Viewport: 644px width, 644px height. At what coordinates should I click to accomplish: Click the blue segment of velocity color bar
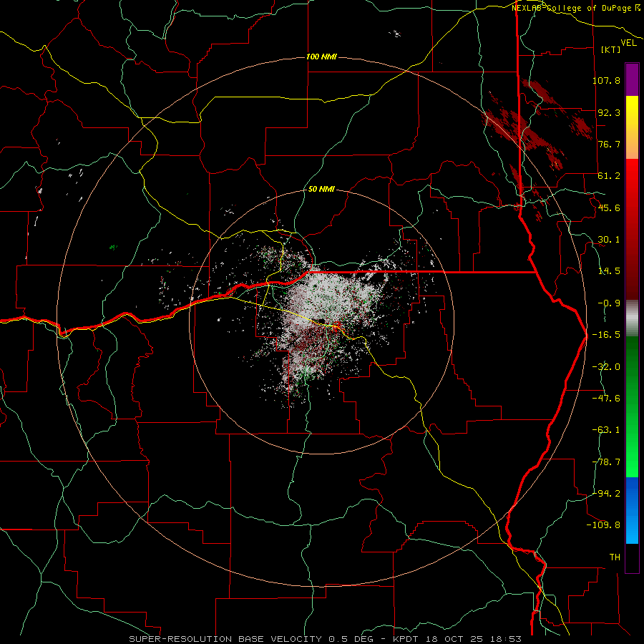tap(632, 510)
